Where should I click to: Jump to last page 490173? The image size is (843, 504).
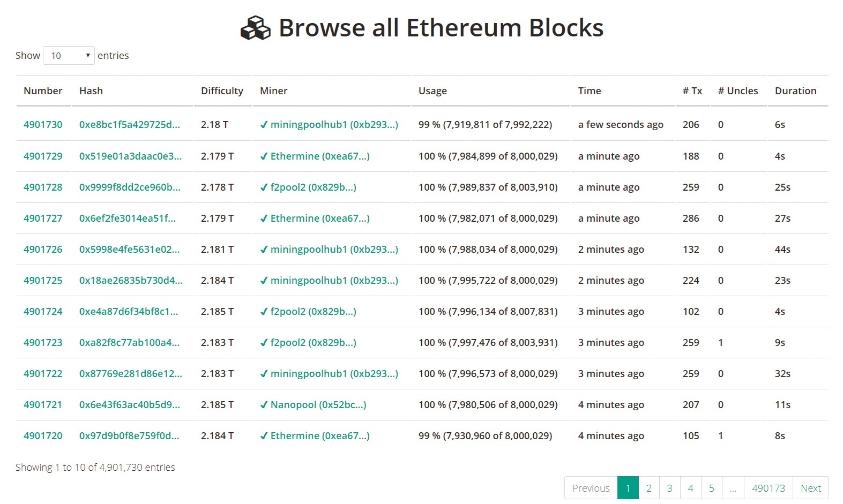(x=768, y=488)
